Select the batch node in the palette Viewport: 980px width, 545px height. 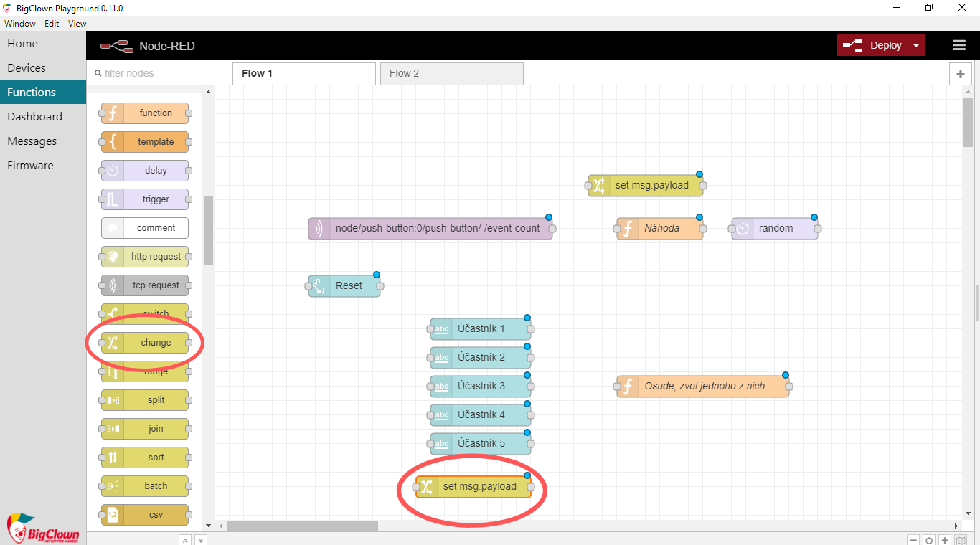(x=145, y=486)
